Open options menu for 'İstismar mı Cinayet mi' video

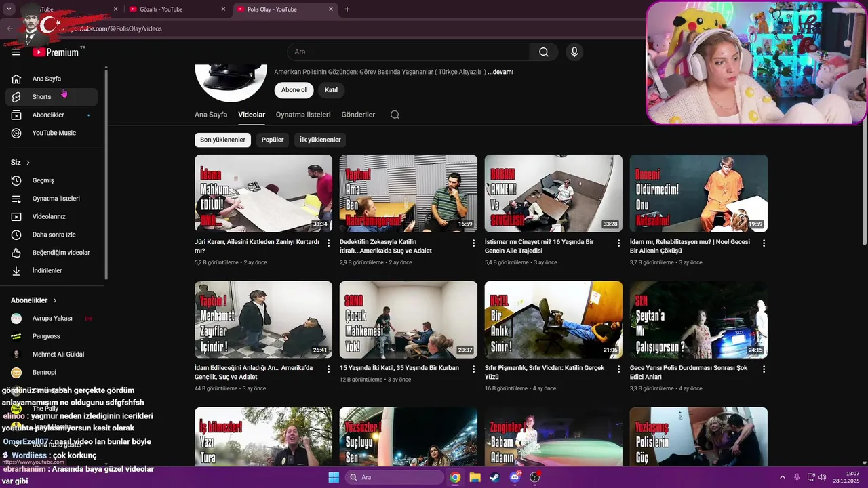(618, 243)
